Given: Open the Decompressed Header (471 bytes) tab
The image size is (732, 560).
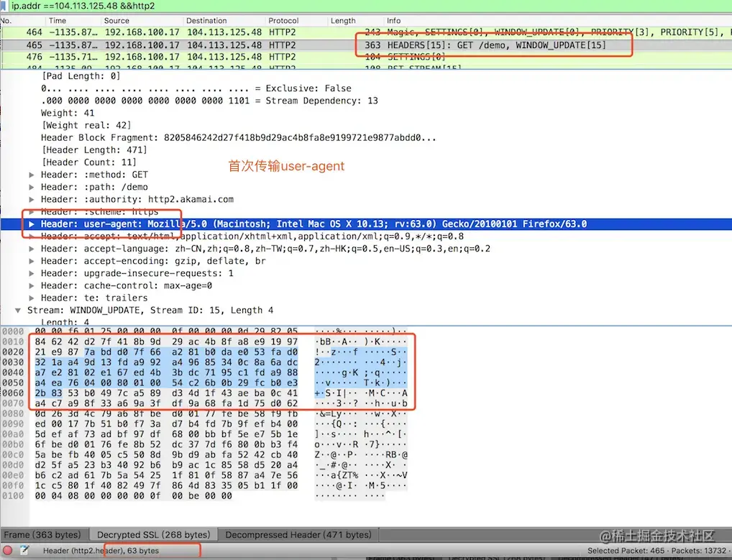Looking at the screenshot, I should pyautogui.click(x=298, y=535).
